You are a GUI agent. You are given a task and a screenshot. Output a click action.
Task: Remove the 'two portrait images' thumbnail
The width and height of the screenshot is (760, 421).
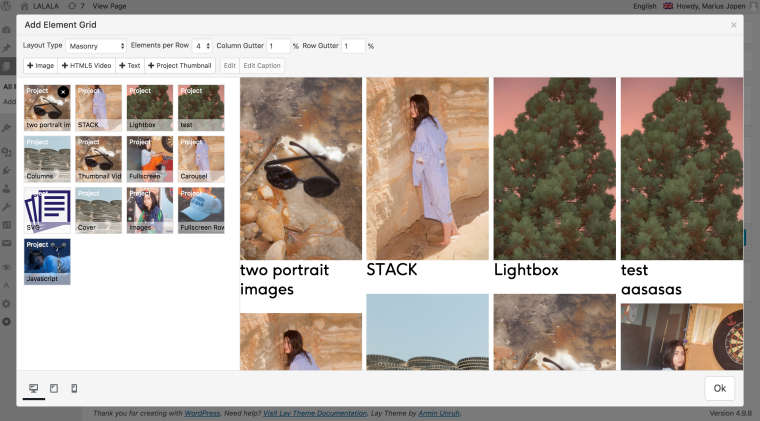tap(63, 92)
